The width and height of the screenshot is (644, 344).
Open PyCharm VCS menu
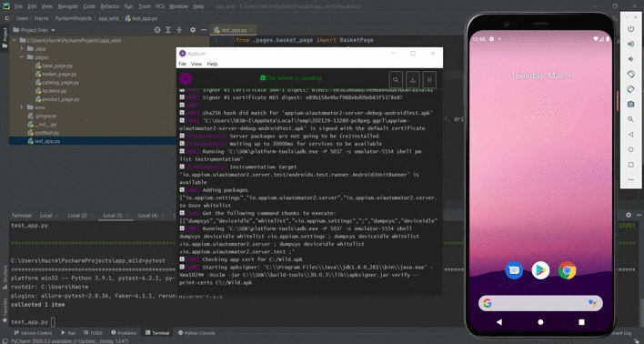tap(159, 6)
